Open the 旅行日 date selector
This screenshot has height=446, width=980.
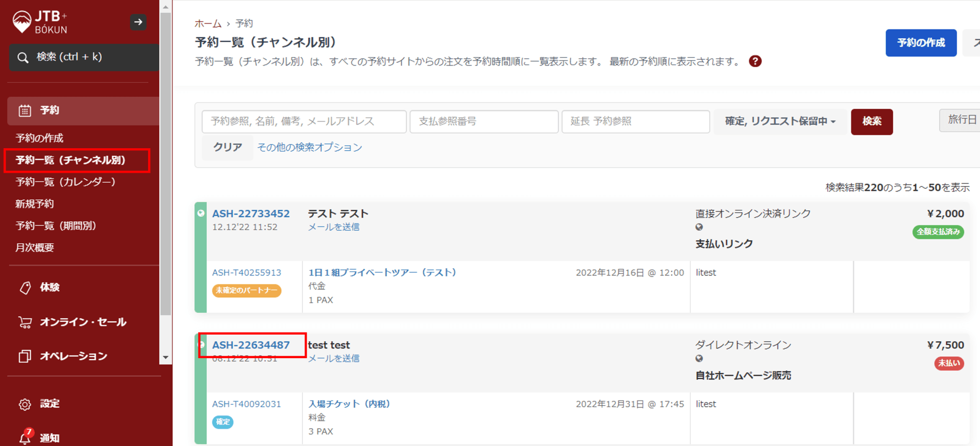click(962, 120)
